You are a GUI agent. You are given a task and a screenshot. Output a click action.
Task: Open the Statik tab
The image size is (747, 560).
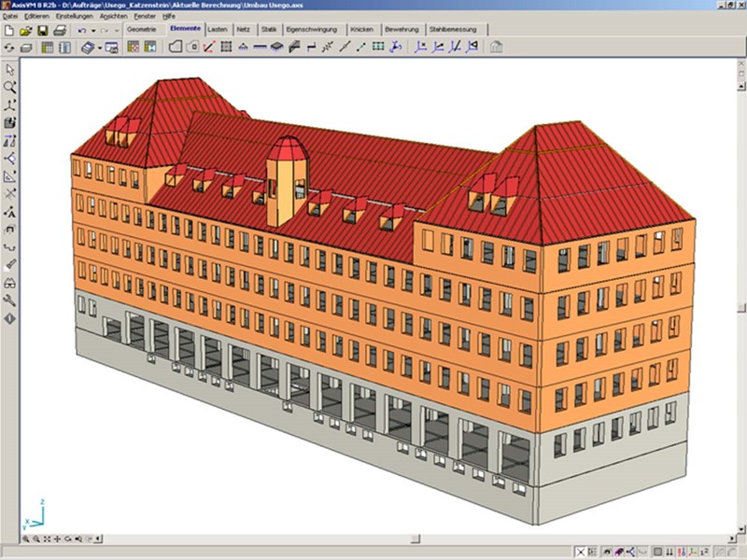tap(268, 30)
